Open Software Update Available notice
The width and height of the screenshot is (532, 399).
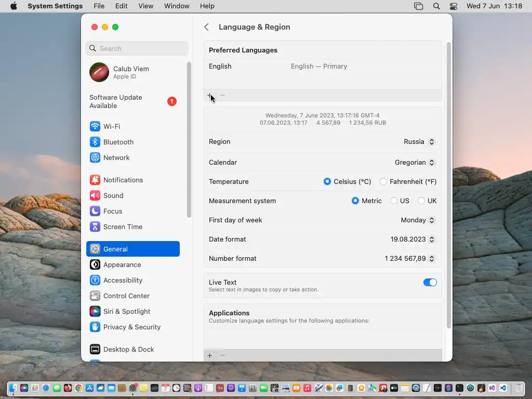[x=132, y=101]
